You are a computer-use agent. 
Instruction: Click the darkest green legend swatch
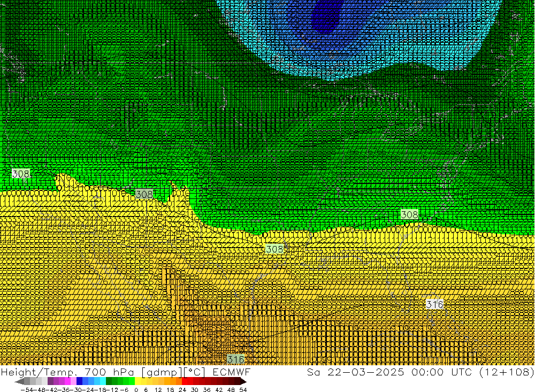[x=109, y=381]
